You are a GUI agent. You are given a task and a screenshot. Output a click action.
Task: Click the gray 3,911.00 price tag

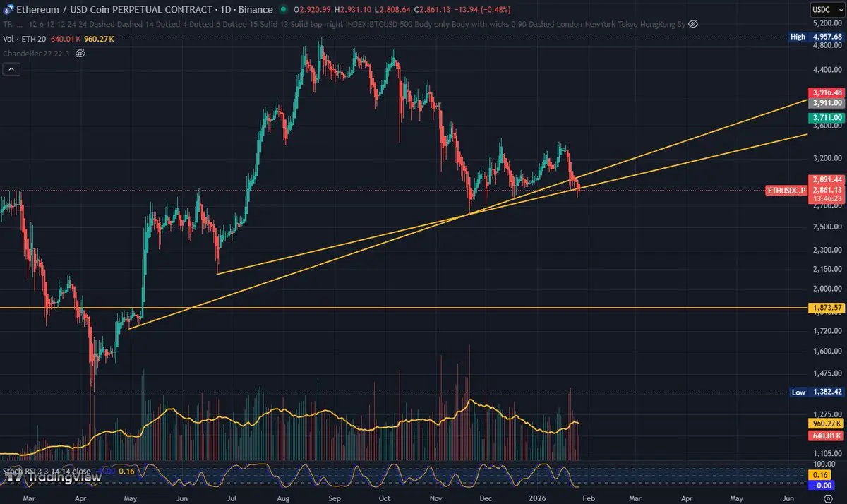826,102
